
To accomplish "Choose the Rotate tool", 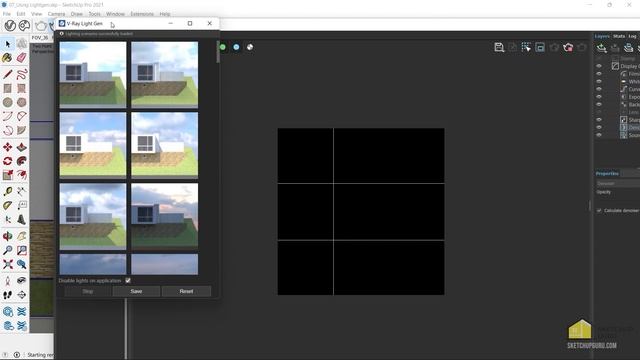I will 7,161.
